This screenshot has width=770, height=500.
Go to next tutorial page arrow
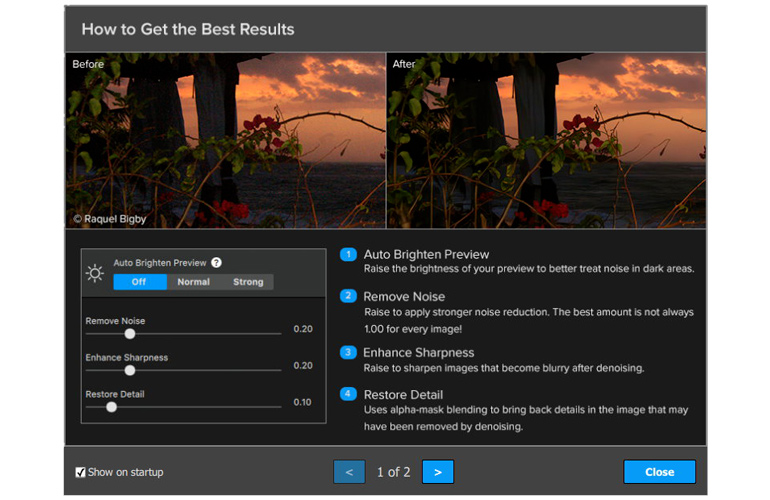coord(438,472)
